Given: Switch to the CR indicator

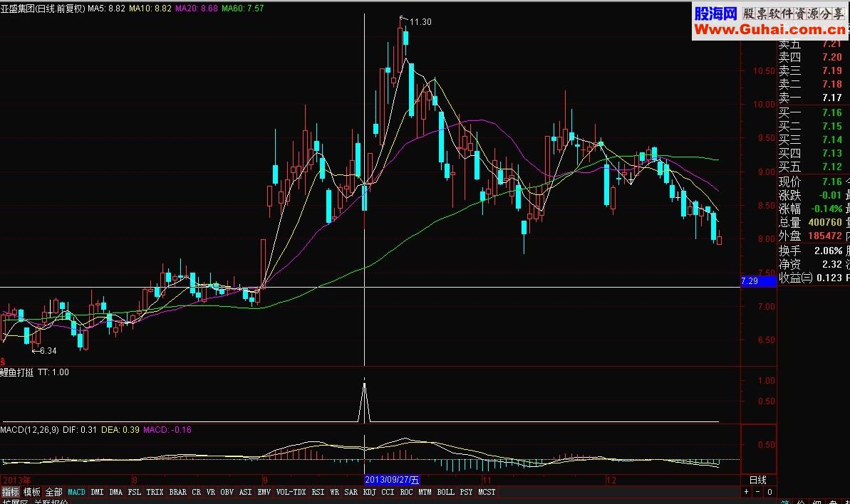Looking at the screenshot, I should pos(196,492).
